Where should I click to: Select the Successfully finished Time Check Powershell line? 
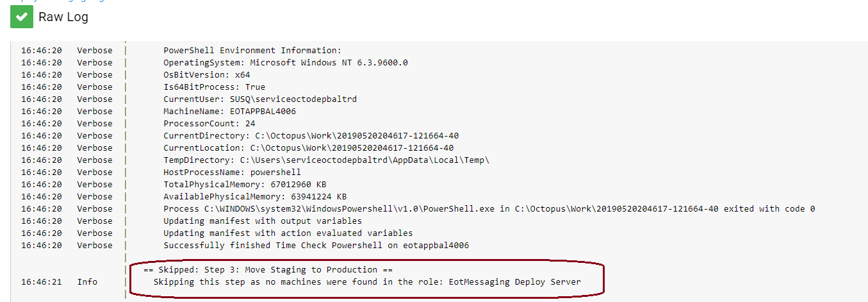(x=316, y=246)
